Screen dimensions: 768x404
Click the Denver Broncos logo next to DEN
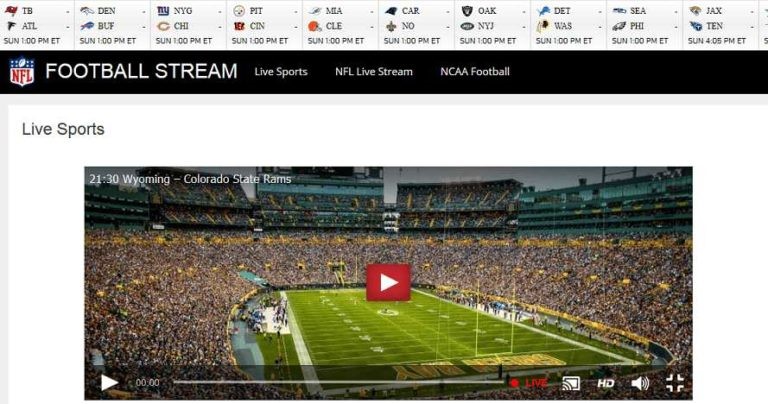tap(87, 11)
